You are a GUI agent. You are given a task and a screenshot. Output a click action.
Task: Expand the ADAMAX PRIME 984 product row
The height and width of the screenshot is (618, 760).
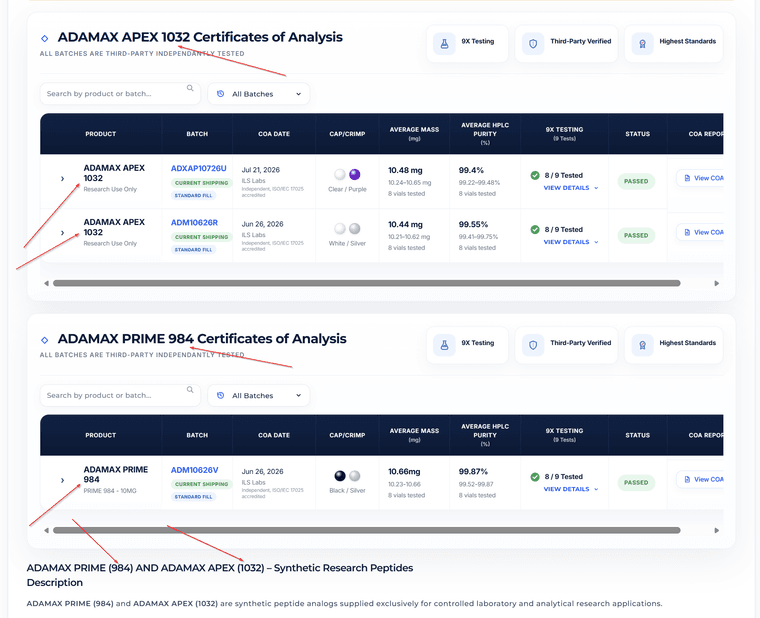pos(62,480)
